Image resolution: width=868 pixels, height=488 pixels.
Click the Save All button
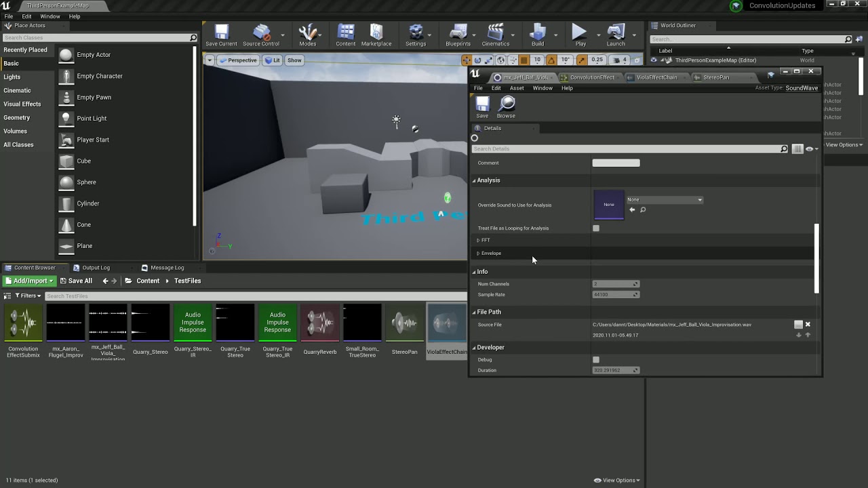pyautogui.click(x=76, y=281)
